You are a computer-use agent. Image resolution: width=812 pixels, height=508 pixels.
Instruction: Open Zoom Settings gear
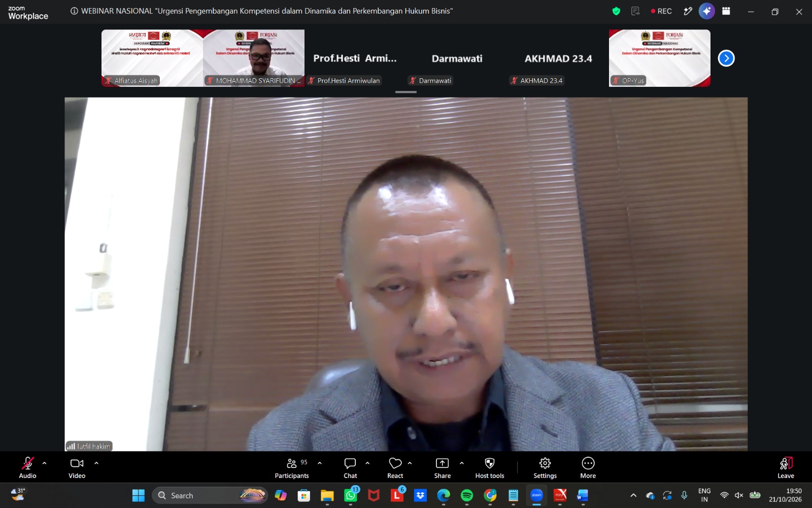tap(545, 467)
